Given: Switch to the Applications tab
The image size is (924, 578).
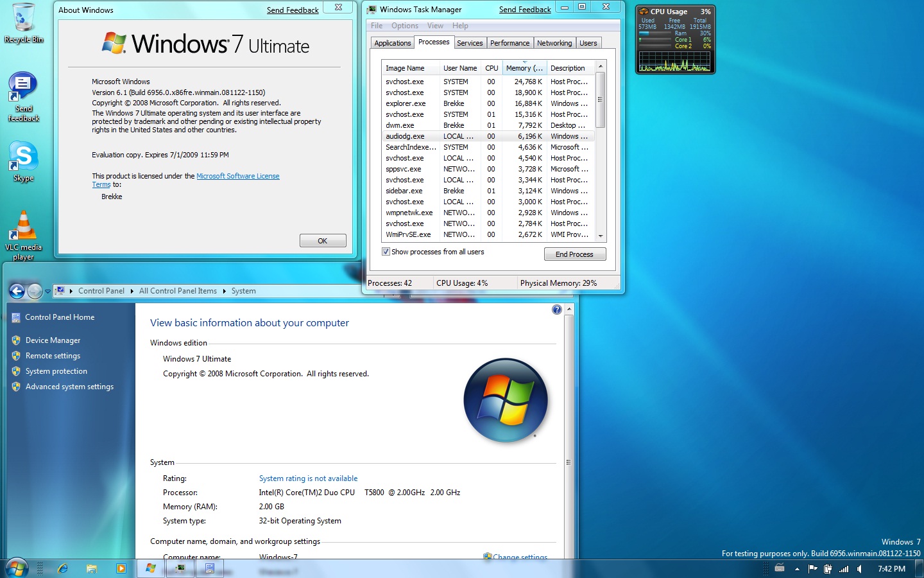Looking at the screenshot, I should [x=392, y=43].
